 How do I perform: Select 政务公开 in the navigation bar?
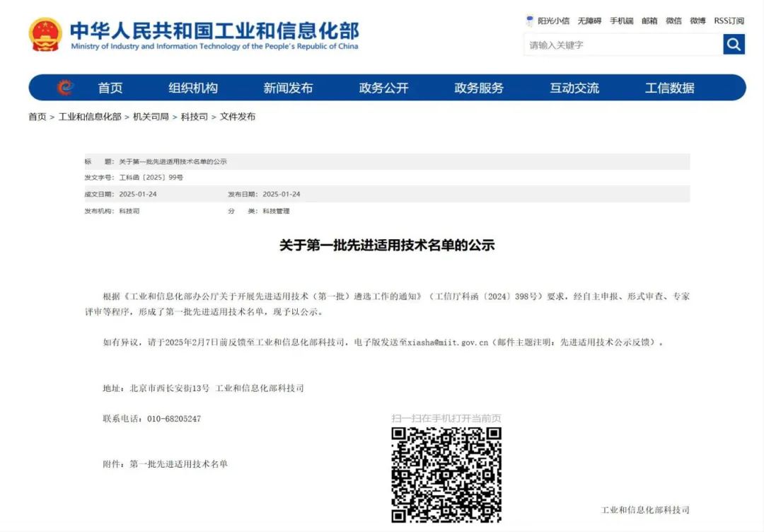(383, 88)
